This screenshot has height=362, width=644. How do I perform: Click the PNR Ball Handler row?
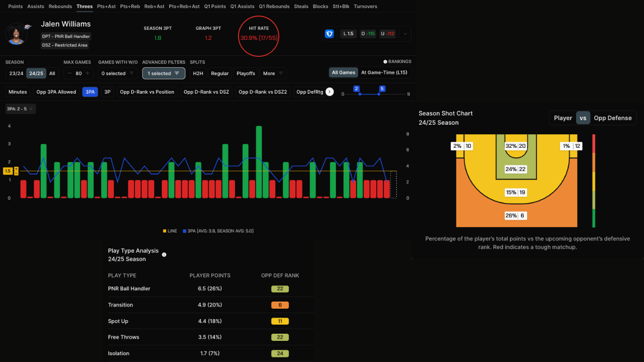[x=211, y=289]
